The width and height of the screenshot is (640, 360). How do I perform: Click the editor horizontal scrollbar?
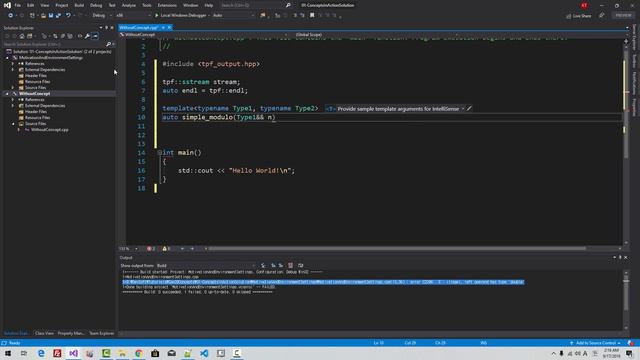point(397,249)
